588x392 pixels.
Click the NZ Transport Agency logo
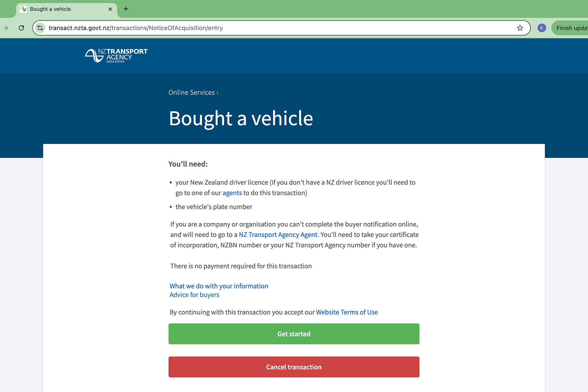[116, 56]
